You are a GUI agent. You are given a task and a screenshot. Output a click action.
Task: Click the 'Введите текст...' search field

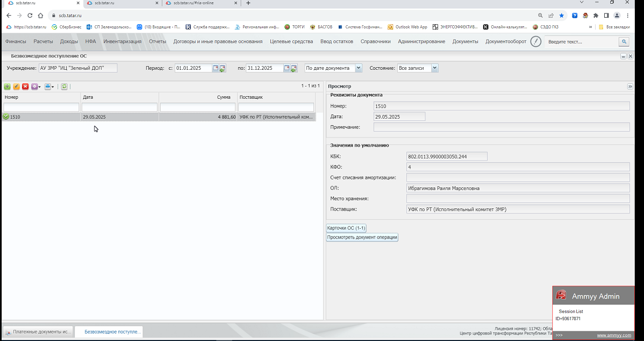(x=581, y=42)
